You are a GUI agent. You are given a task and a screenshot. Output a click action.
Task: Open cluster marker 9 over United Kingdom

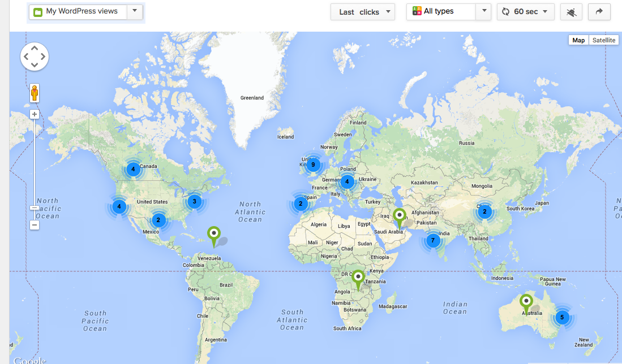312,165
